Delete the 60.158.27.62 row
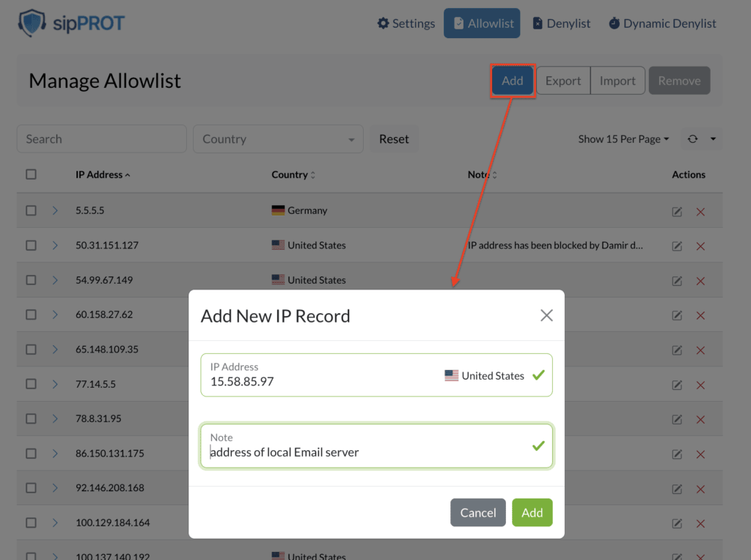 tap(700, 315)
